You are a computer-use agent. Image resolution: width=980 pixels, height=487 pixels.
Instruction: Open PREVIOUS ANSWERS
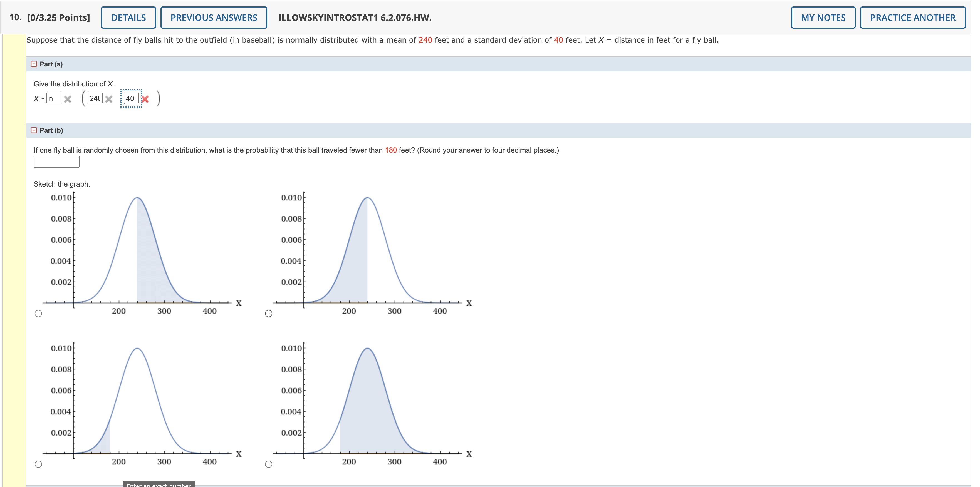[x=213, y=18]
